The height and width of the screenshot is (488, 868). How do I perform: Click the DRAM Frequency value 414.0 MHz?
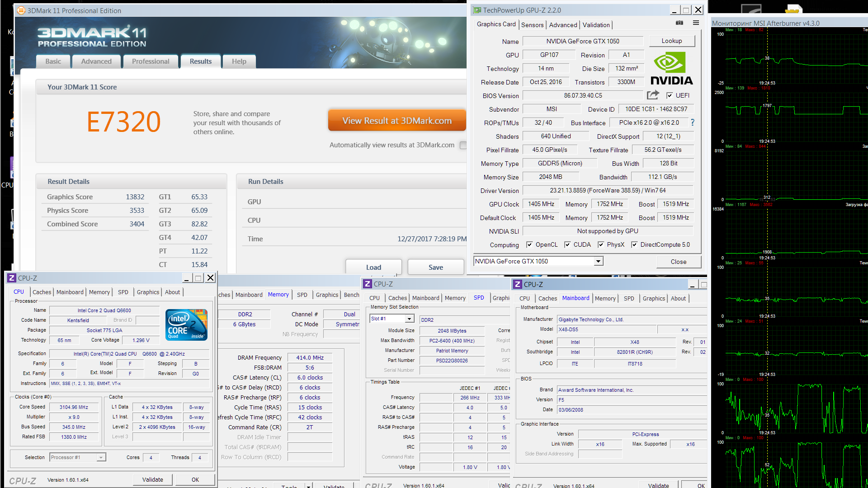click(310, 358)
